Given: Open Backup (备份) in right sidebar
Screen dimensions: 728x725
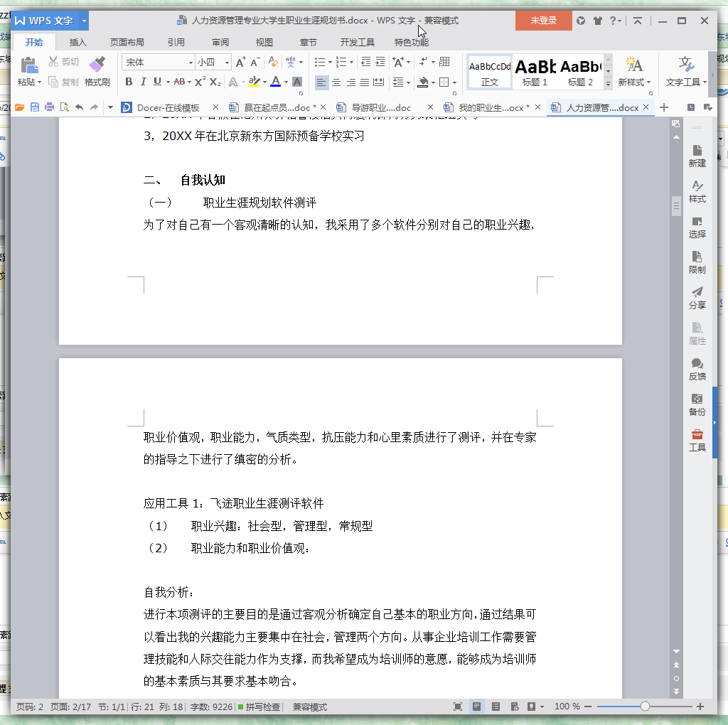Looking at the screenshot, I should click(x=697, y=404).
